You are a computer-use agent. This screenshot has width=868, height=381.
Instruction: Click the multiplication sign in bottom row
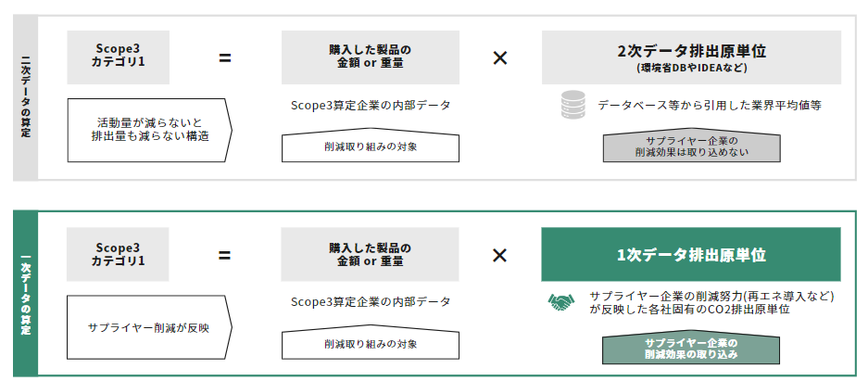(500, 255)
